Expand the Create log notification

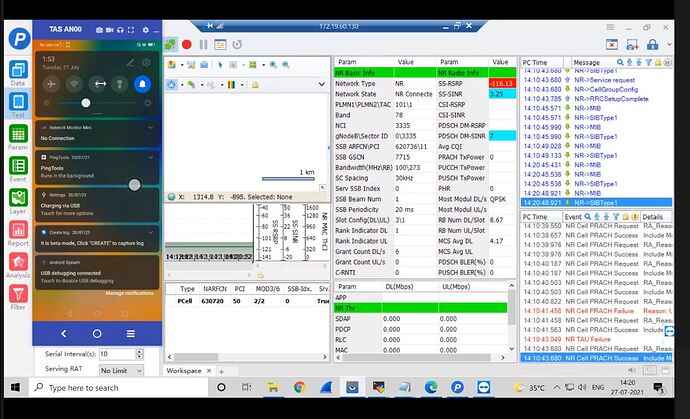150,232
